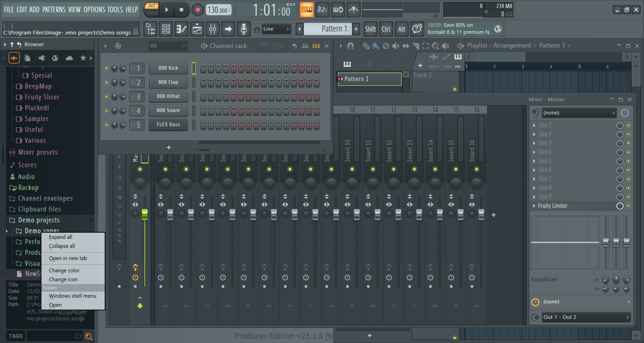Open the Line snap dropdown
The height and width of the screenshot is (343, 644).
click(276, 29)
